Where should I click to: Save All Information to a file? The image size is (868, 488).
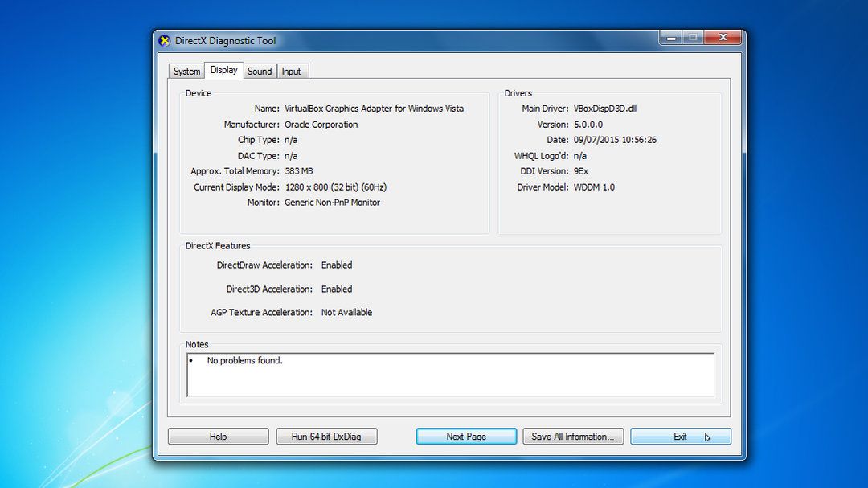click(573, 436)
